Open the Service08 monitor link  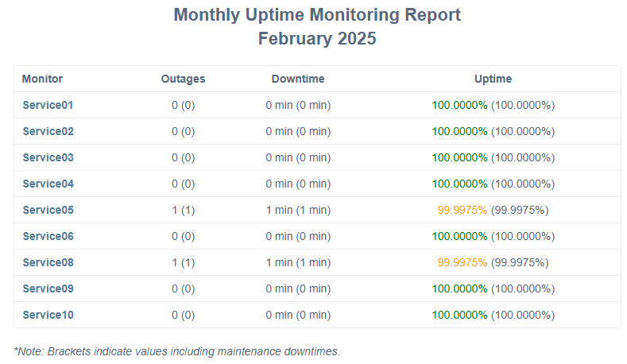48,262
